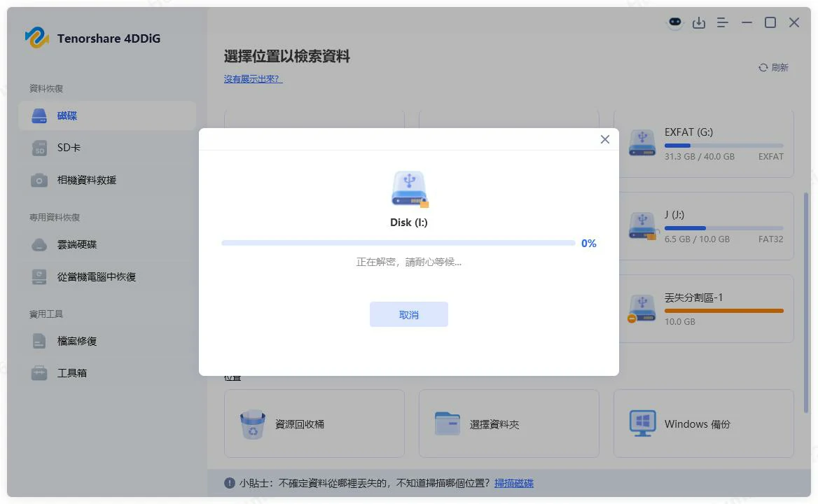Click the recycle bin icon

[x=253, y=424]
